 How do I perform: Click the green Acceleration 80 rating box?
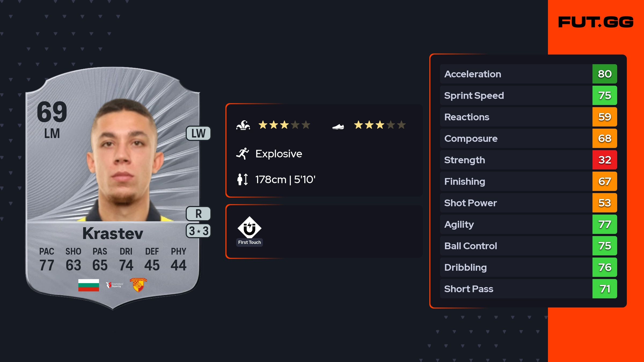605,74
